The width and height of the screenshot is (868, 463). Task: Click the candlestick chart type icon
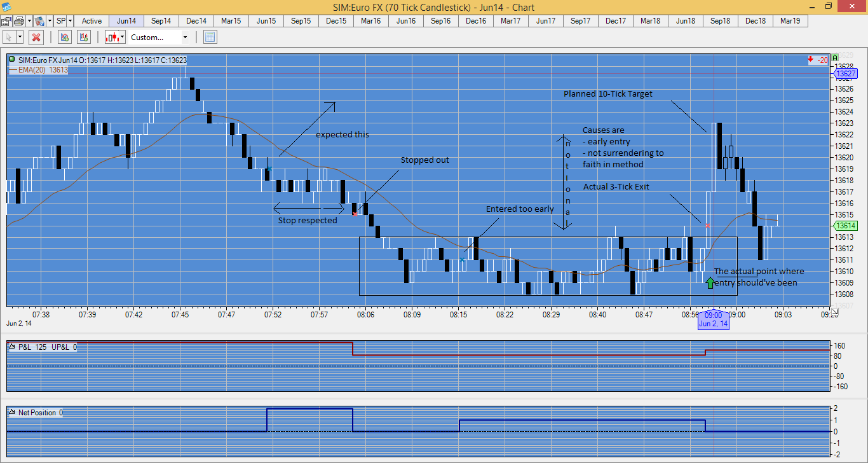pyautogui.click(x=112, y=38)
